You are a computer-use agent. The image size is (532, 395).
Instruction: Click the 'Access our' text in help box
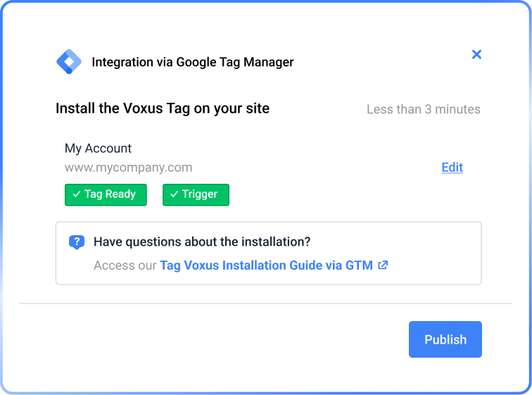[x=125, y=265]
